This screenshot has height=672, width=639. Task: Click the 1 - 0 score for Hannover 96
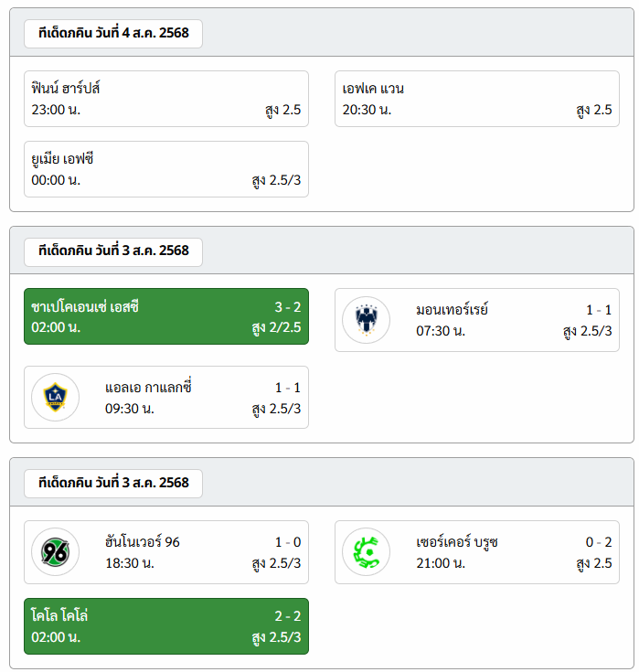288,542
